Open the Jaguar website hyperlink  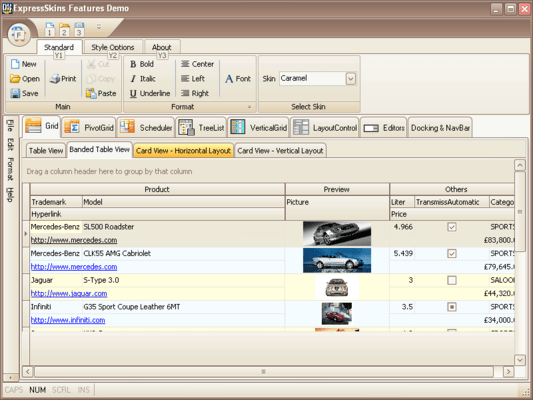(69, 293)
